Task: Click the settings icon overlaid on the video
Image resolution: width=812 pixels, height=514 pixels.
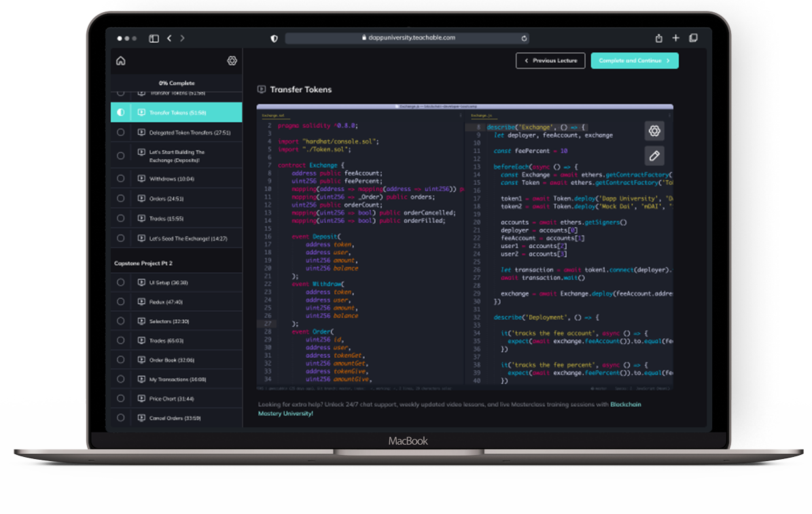Action: coord(654,131)
